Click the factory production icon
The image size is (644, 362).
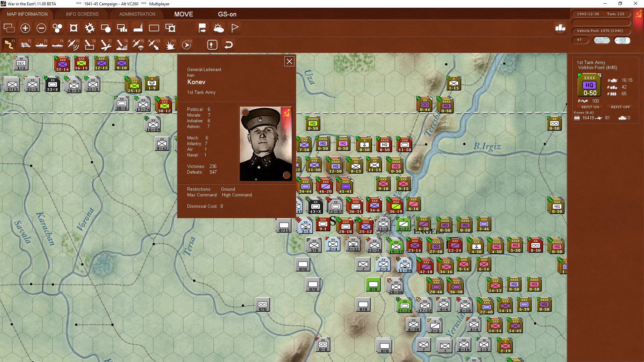[x=138, y=28]
